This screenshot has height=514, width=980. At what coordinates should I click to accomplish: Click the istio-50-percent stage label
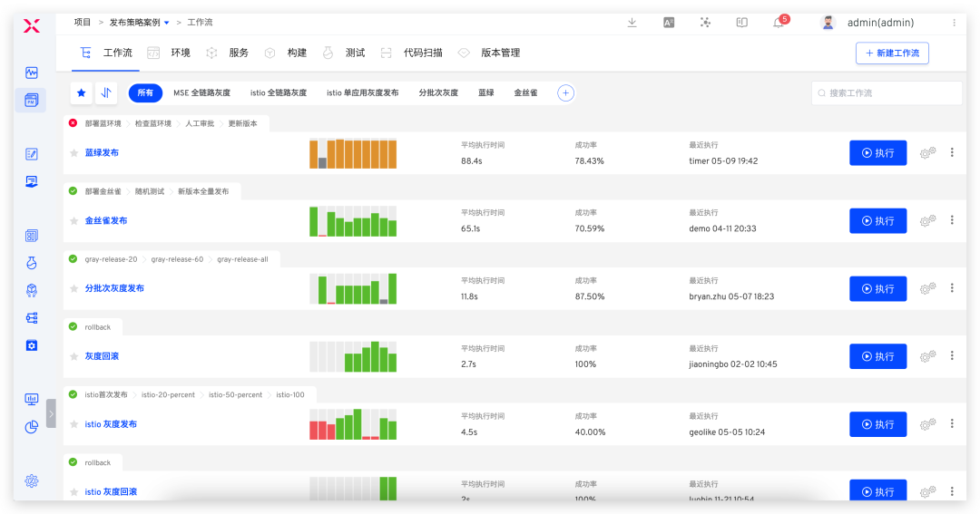[x=236, y=394]
